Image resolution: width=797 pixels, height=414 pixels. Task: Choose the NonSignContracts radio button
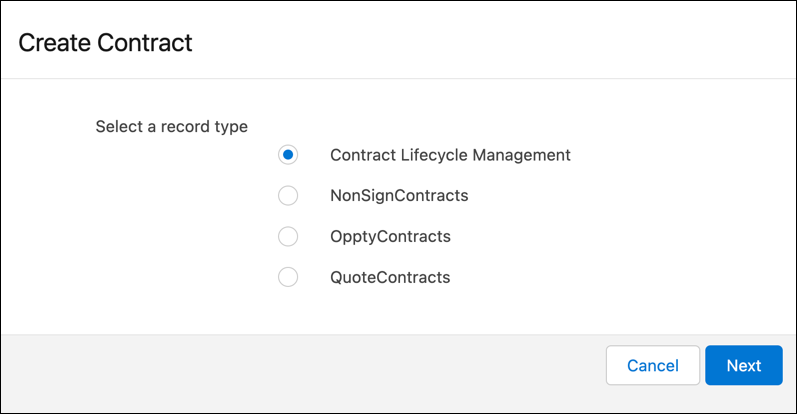pos(288,196)
